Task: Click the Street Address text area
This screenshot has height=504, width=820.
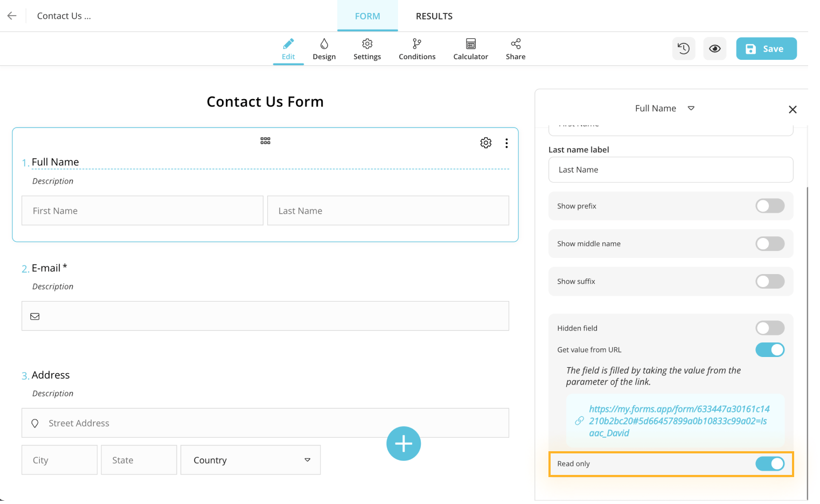Action: 265,423
